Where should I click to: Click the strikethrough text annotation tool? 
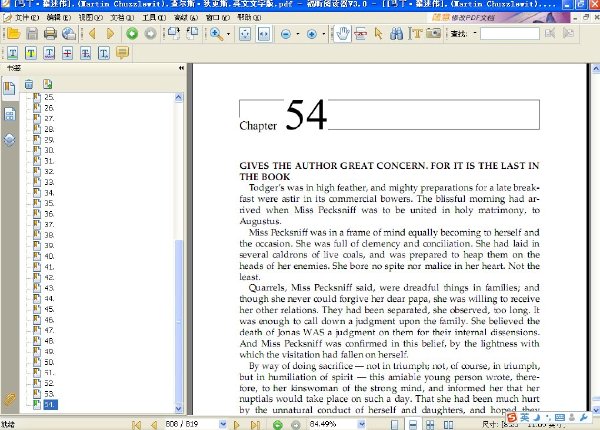(67, 53)
